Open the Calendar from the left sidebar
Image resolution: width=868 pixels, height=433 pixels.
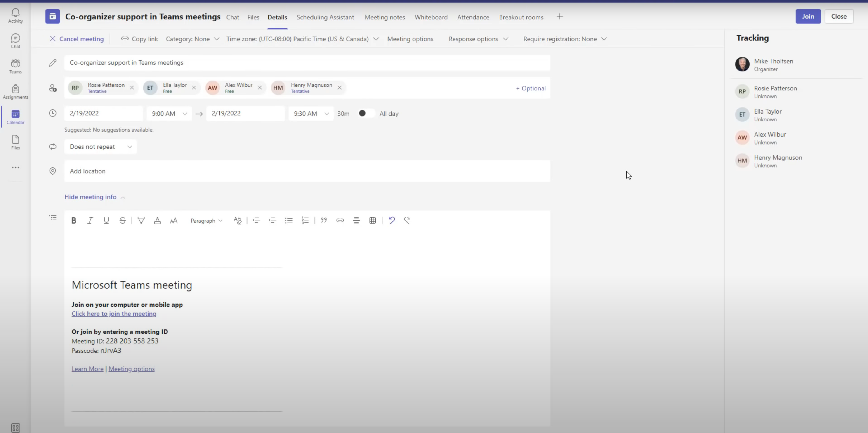tap(15, 117)
